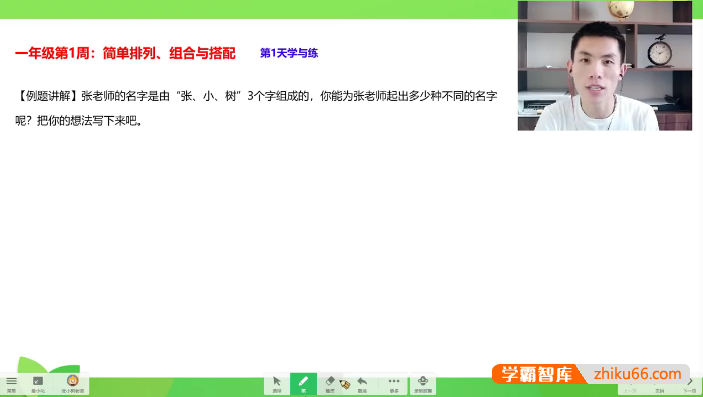Viewport: 703px width, 397px height.
Task: Click the blue text '第1天学与练'
Action: point(289,53)
